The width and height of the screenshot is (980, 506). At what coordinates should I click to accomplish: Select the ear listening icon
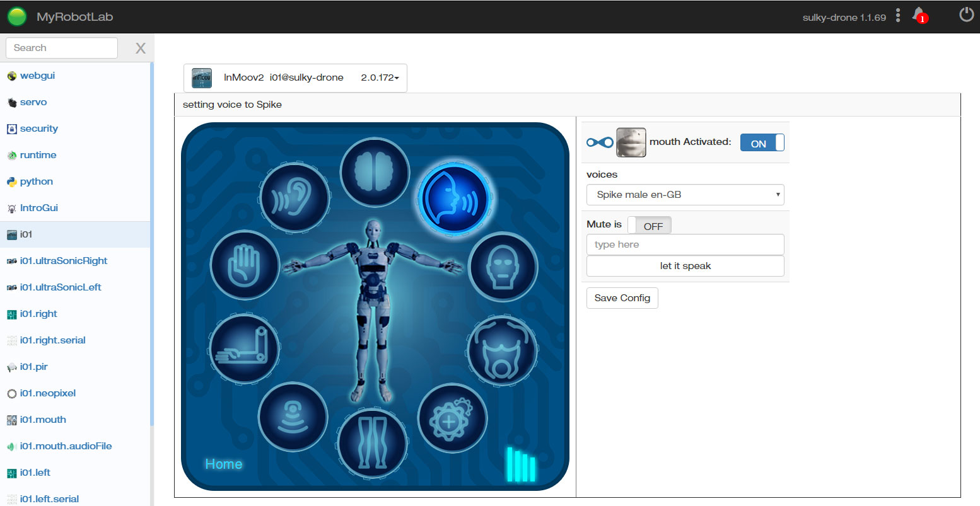tap(295, 197)
